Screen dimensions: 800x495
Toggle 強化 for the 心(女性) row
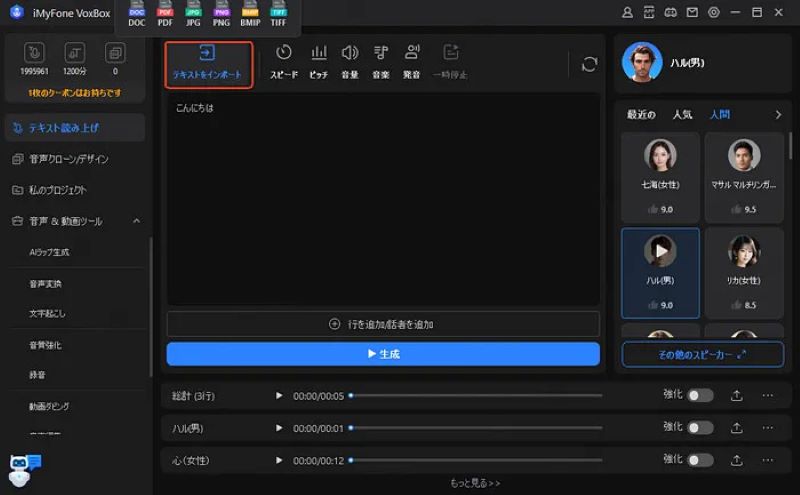(x=700, y=460)
